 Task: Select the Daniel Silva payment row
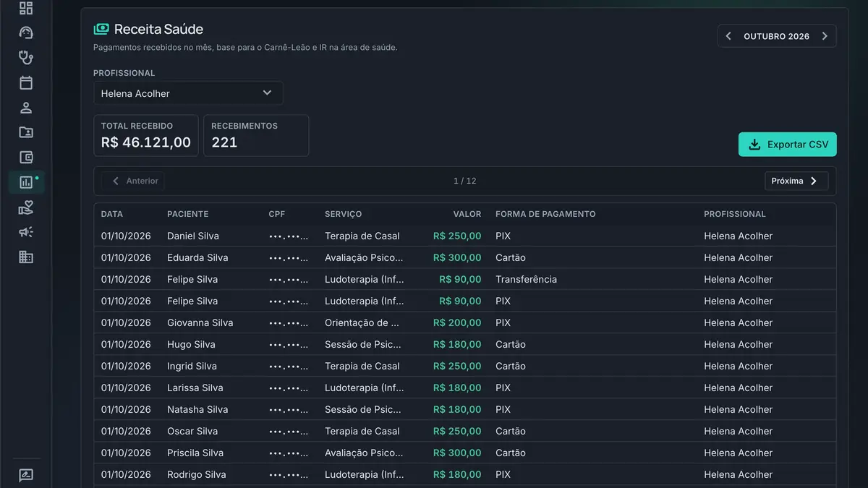pyautogui.click(x=465, y=236)
